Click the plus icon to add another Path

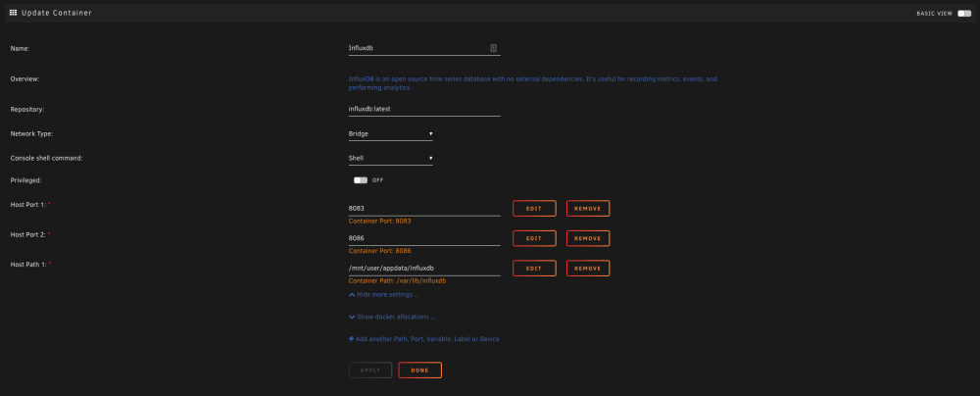pos(351,339)
